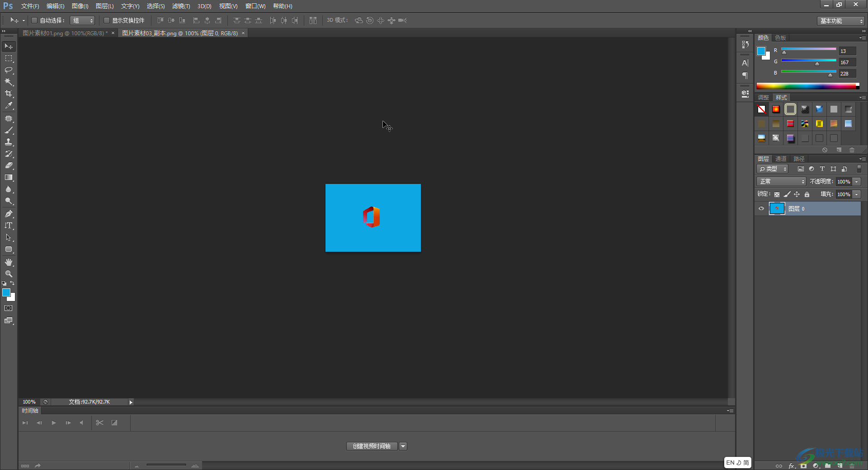The image size is (868, 470).
Task: Click the color spectrum ramp
Action: click(808, 86)
